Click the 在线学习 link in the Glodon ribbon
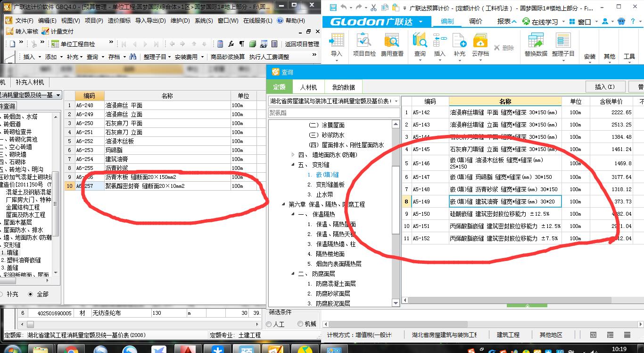Viewport: 644px width, 353px height. pos(540,22)
